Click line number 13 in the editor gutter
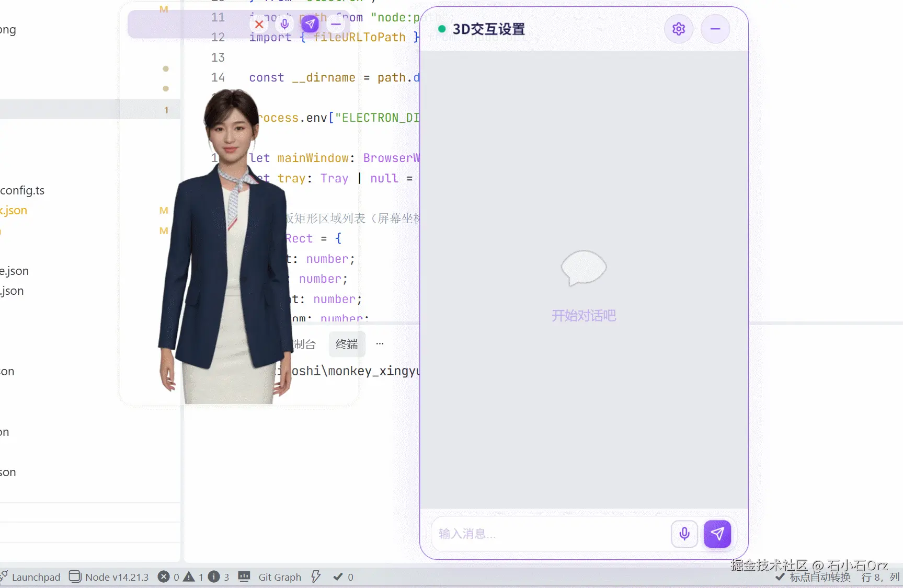903x588 pixels. (218, 57)
